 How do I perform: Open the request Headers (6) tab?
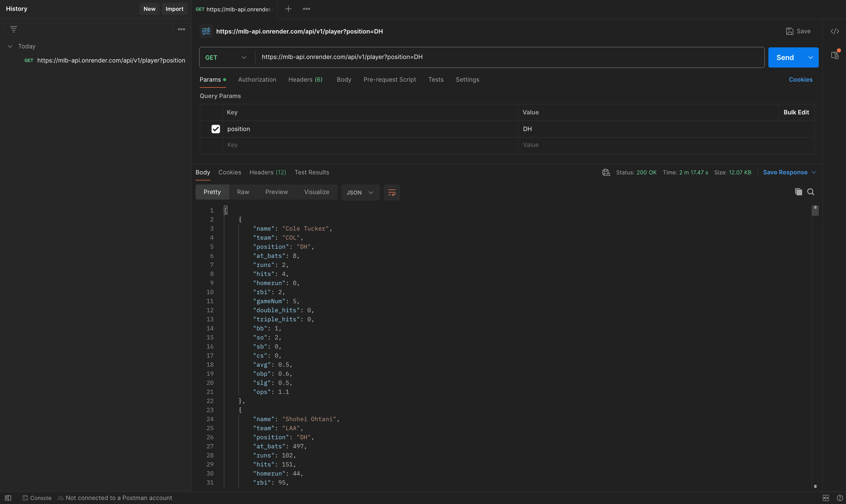[x=305, y=79]
